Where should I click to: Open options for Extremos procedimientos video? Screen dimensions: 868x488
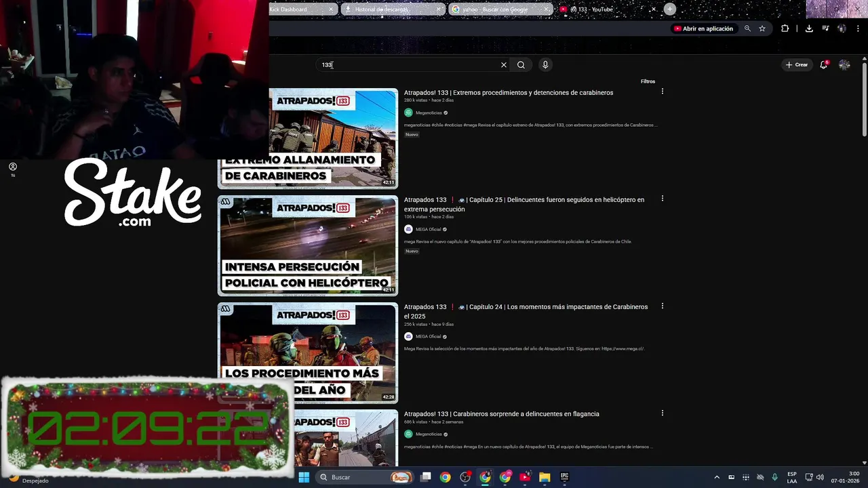[663, 91]
